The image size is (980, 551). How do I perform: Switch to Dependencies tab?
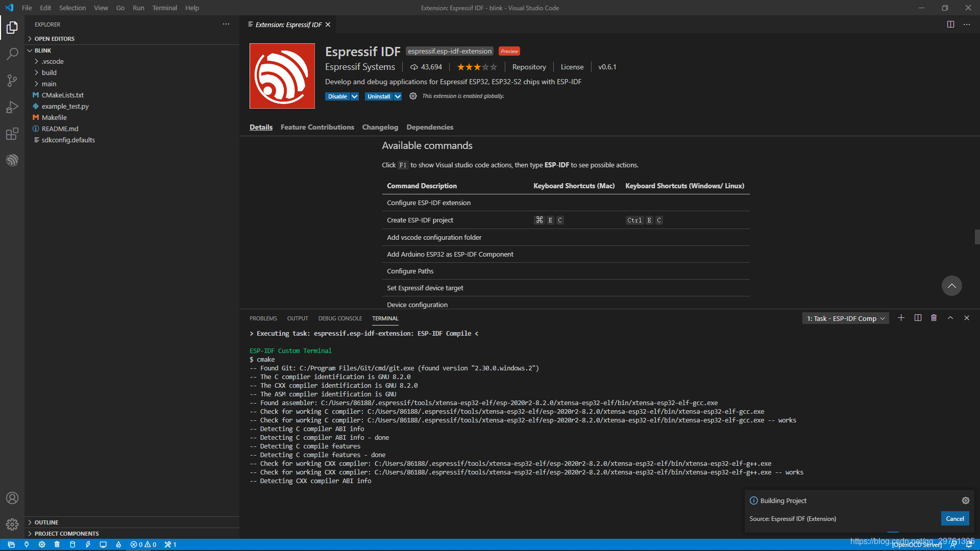pos(430,127)
